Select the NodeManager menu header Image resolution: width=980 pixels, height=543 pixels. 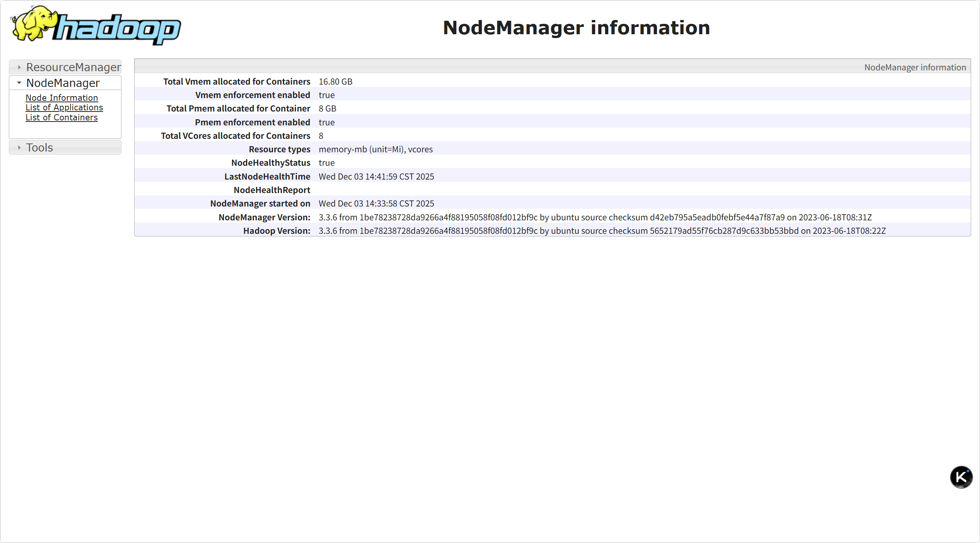pos(63,83)
